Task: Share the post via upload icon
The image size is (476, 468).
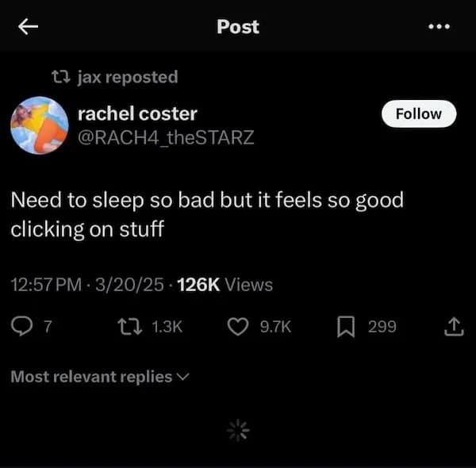Action: tap(454, 326)
